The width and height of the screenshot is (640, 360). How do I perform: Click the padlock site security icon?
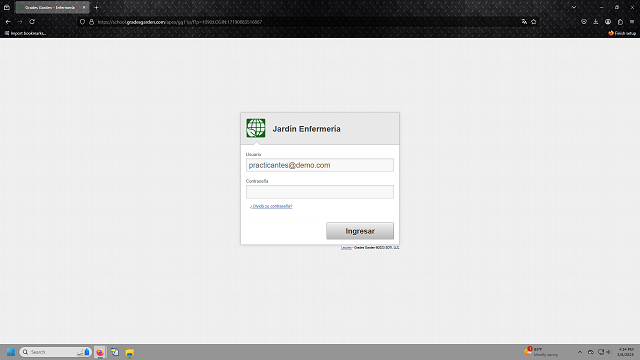coord(91,22)
